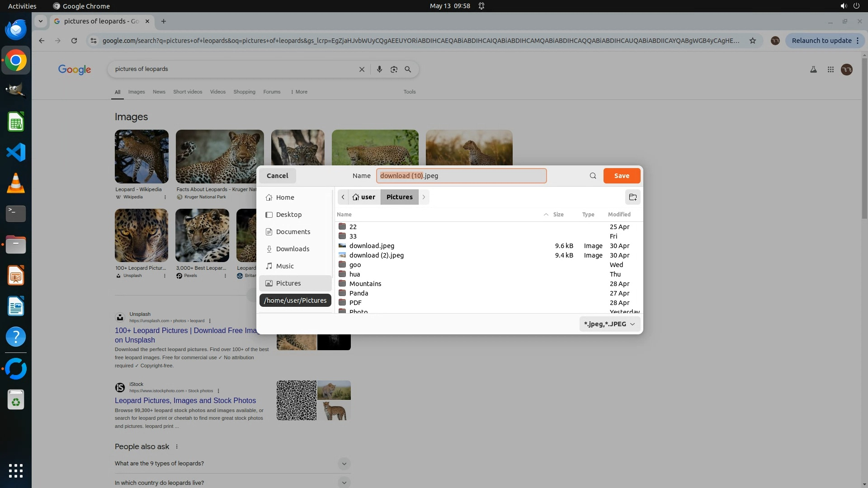The image size is (868, 488).
Task: Expand 'What are the 9 types of leopards?'
Action: [x=344, y=464]
